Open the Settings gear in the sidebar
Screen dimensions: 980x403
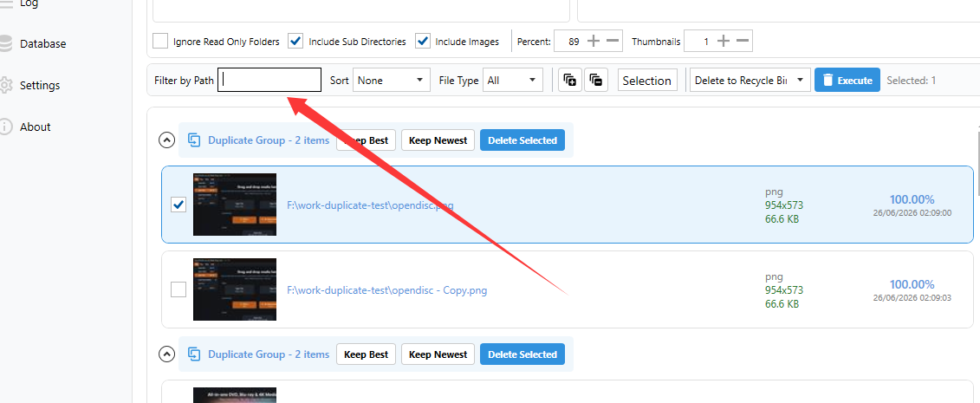pyautogui.click(x=5, y=85)
